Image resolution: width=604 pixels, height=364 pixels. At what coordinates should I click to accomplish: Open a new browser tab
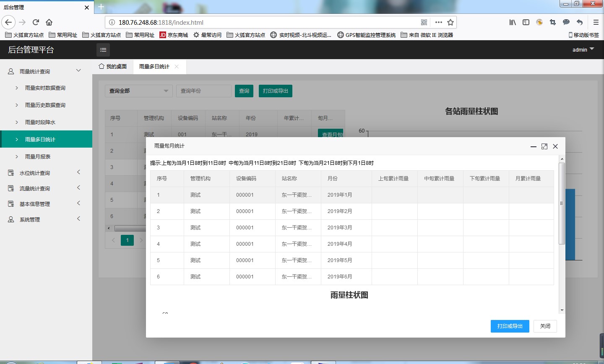(x=101, y=7)
